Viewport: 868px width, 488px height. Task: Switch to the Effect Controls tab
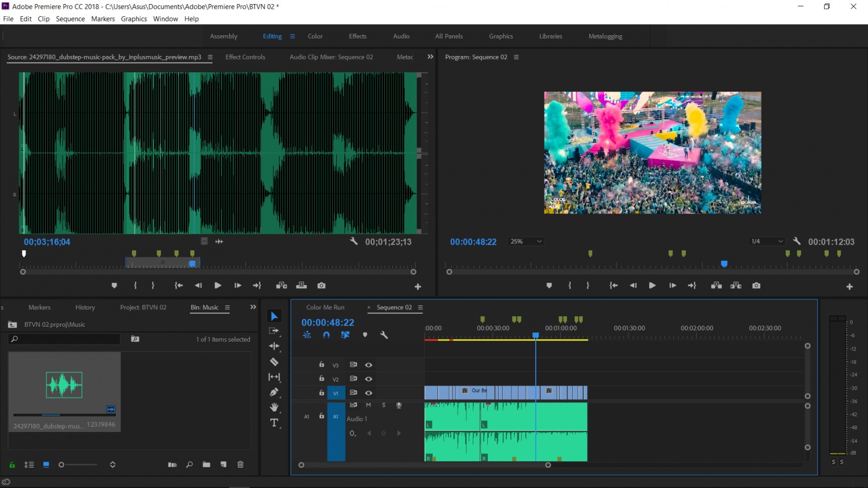(x=245, y=57)
